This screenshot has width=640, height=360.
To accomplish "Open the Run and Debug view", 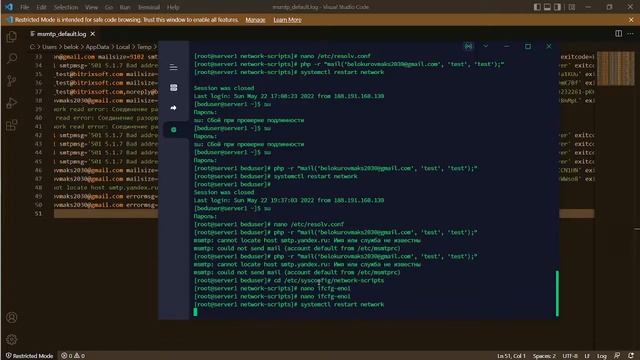I will 12,103.
